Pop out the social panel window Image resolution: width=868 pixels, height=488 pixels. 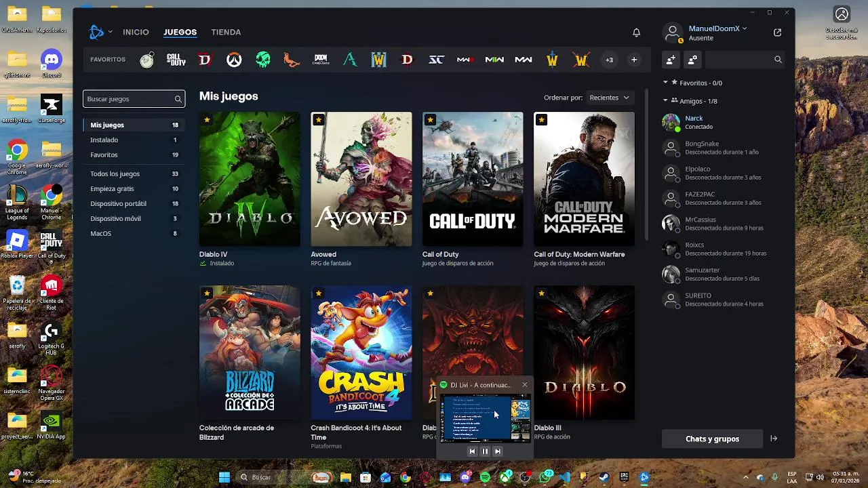777,32
